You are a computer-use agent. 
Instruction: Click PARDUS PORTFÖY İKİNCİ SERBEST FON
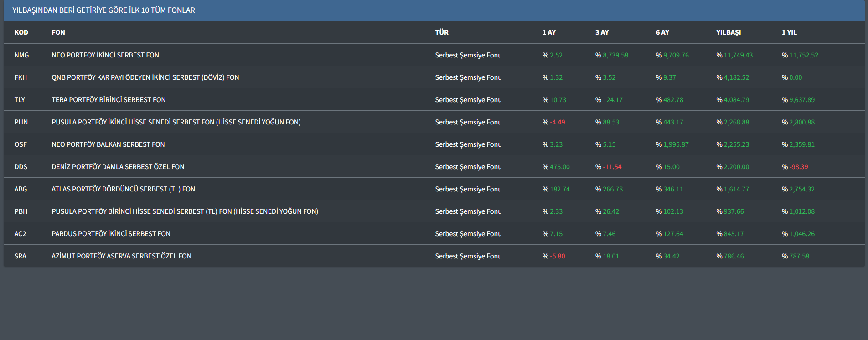[111, 234]
